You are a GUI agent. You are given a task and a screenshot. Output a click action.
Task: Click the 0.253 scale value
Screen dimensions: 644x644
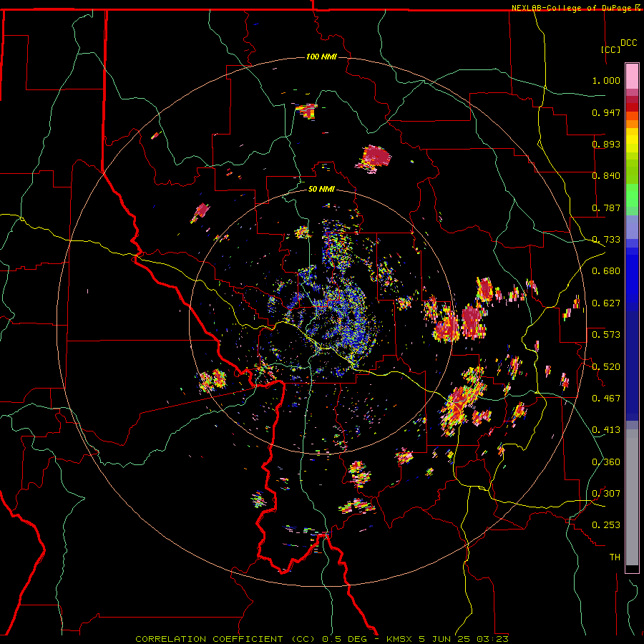coord(606,525)
